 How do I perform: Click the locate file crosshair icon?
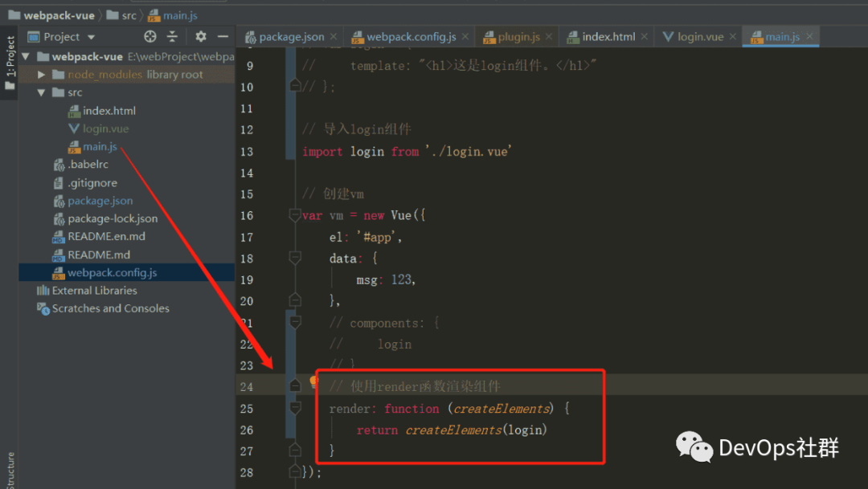[x=150, y=36]
